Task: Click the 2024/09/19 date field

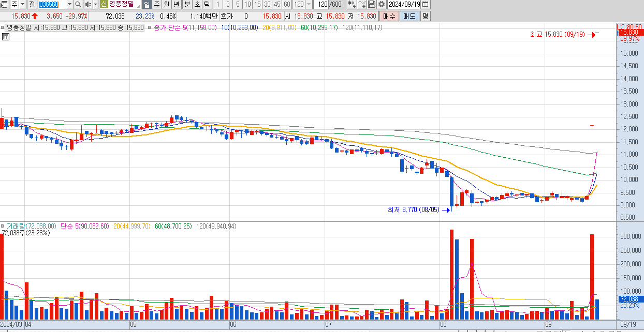Action: pos(404,4)
